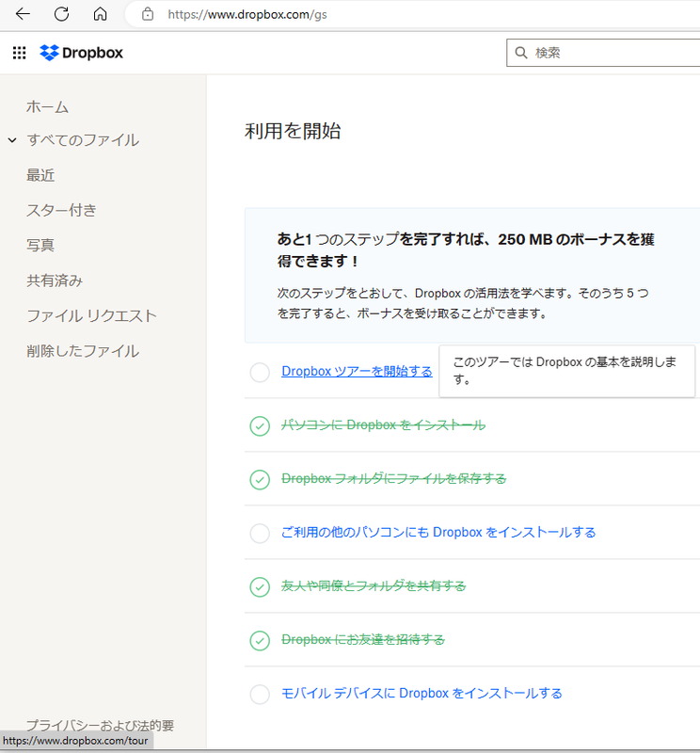
Task: Toggle the circle next to Dropbox ツアーを開始する
Action: [x=260, y=373]
